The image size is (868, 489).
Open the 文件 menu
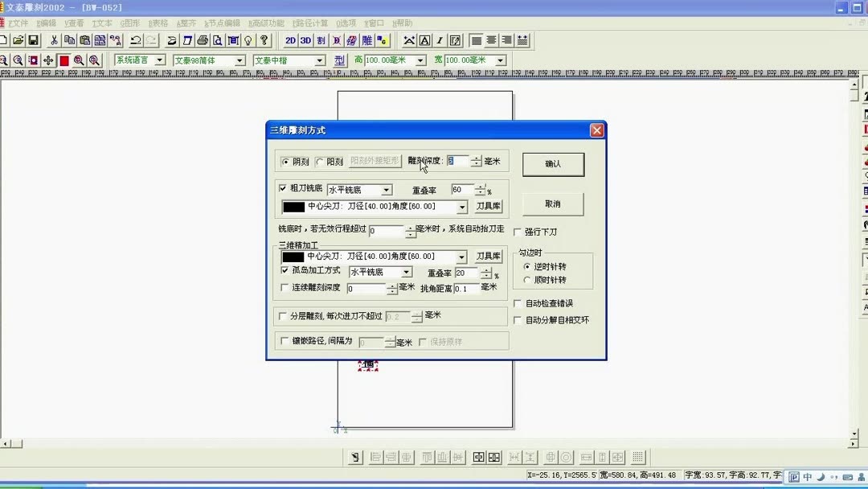(18, 23)
